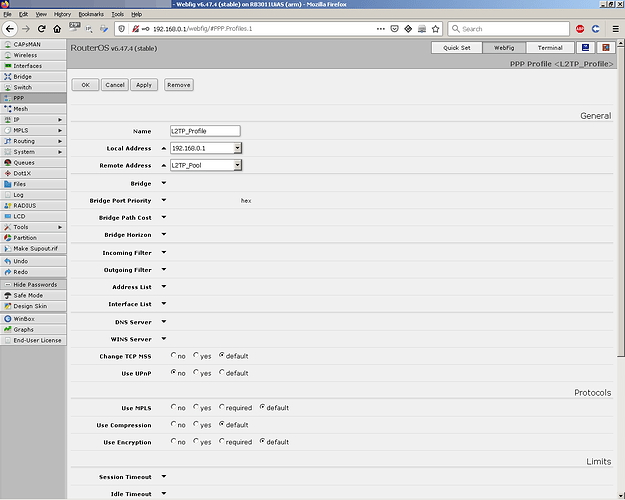Expand the Address List field
This screenshot has width=625, height=500.
(x=164, y=287)
